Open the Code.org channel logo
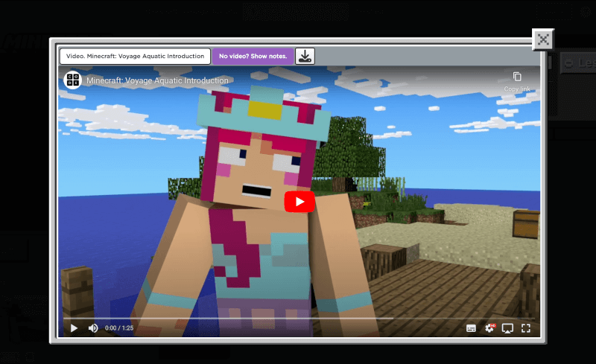596x364 pixels. 72,80
